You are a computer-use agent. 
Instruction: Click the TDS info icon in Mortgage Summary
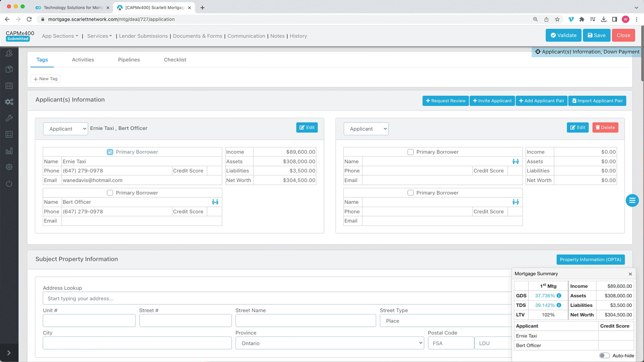[x=559, y=305]
